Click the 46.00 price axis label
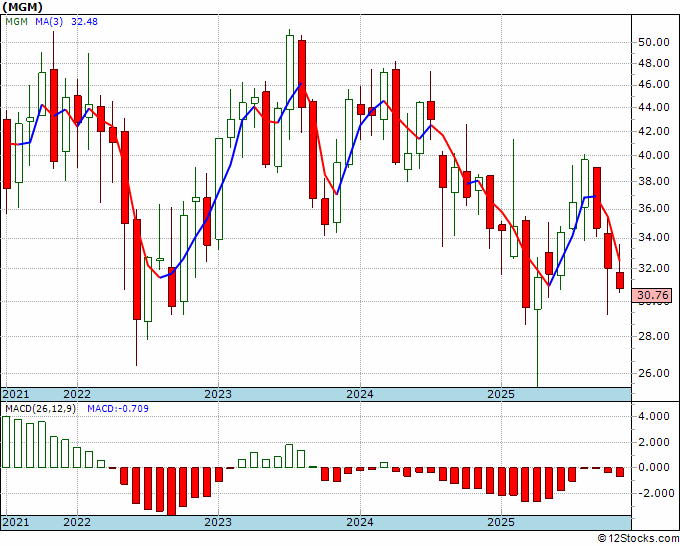 [653, 85]
